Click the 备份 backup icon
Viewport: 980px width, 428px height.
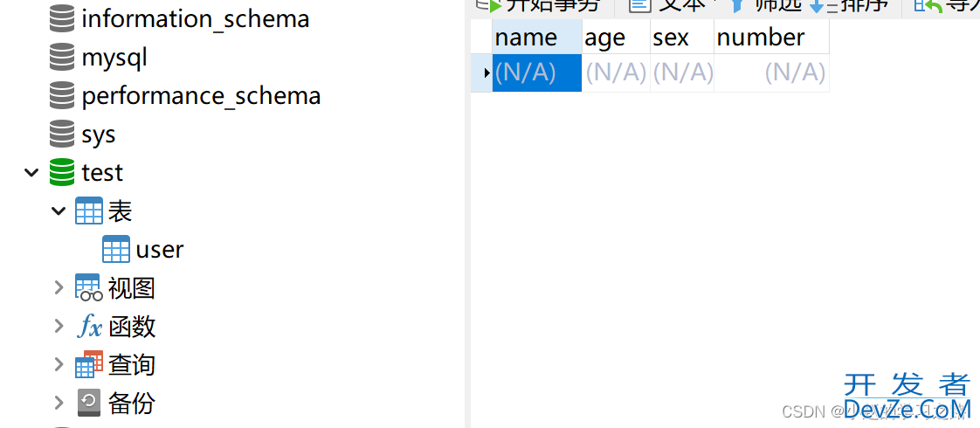click(89, 403)
